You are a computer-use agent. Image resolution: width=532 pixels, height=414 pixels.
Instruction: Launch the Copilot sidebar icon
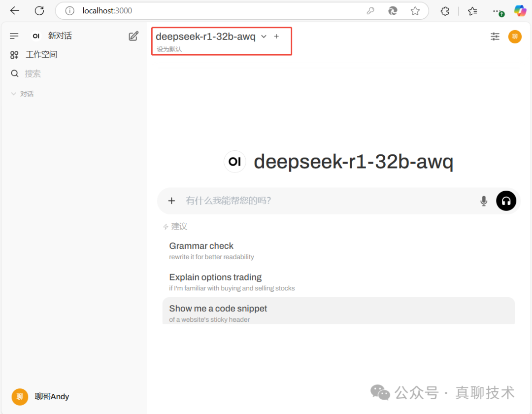[x=520, y=11]
